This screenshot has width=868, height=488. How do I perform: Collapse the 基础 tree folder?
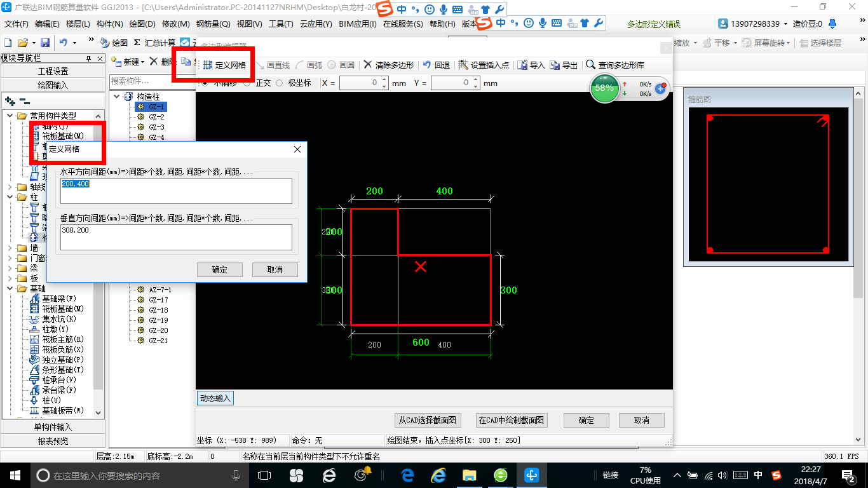click(x=11, y=288)
